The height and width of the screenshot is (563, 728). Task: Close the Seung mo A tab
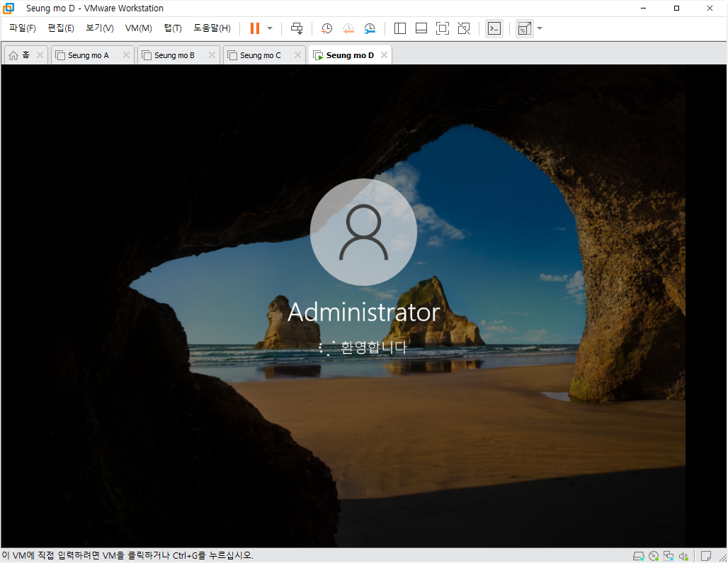126,55
